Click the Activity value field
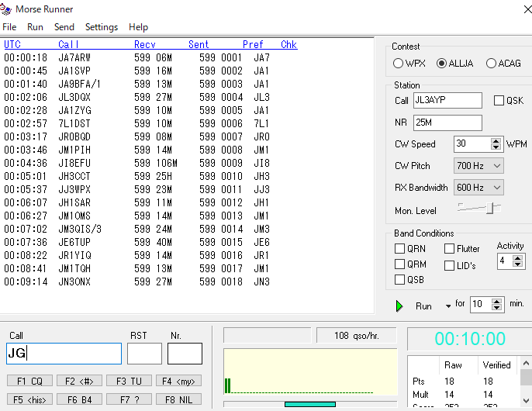532x411 pixels. (x=505, y=261)
